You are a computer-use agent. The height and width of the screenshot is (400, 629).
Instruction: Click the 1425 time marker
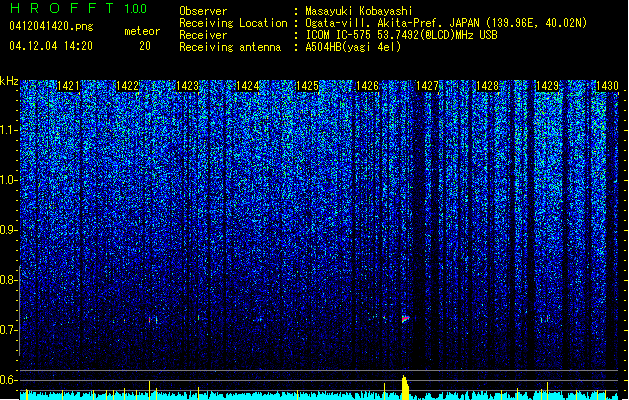307,86
